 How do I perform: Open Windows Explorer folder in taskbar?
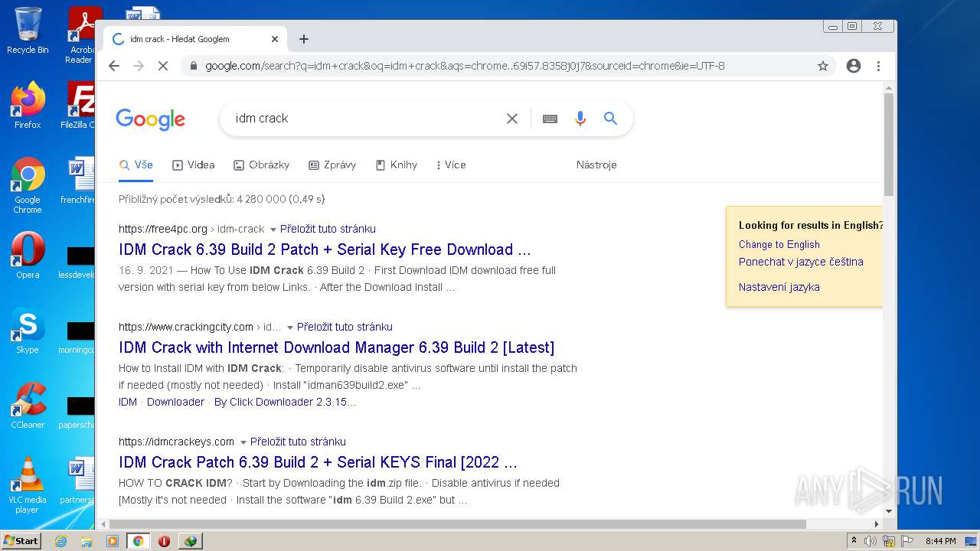[x=87, y=541]
